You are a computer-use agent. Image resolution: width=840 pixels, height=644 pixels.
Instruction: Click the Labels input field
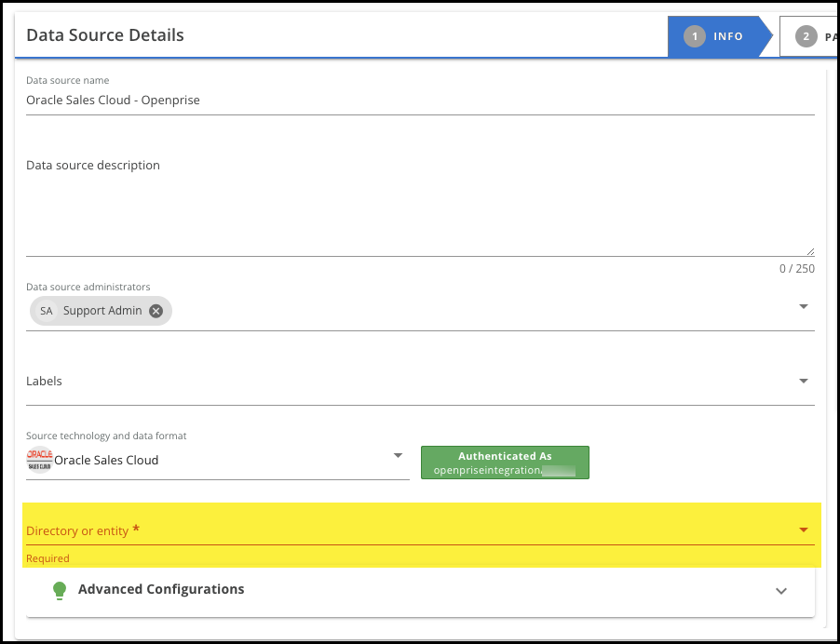pyautogui.click(x=400, y=382)
